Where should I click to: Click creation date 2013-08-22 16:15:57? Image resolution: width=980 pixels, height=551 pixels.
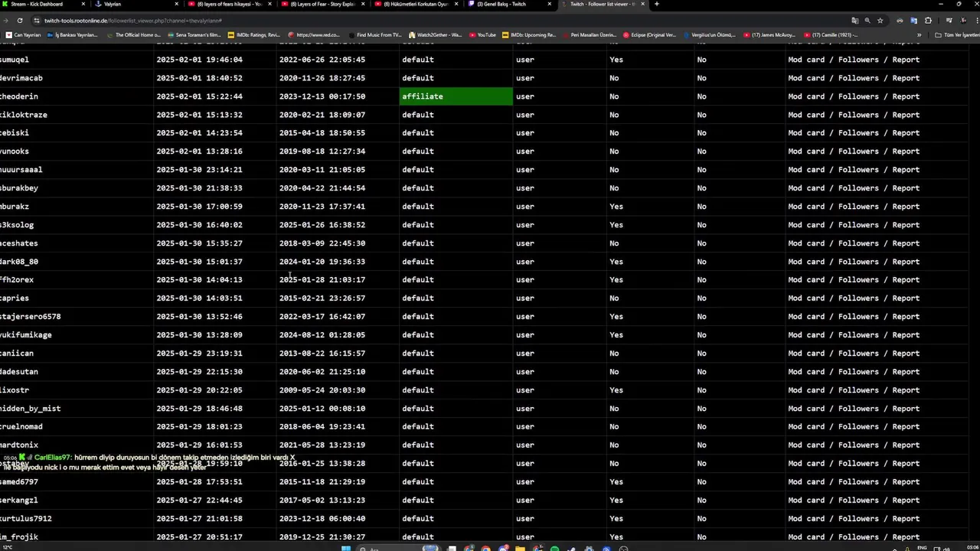click(322, 354)
